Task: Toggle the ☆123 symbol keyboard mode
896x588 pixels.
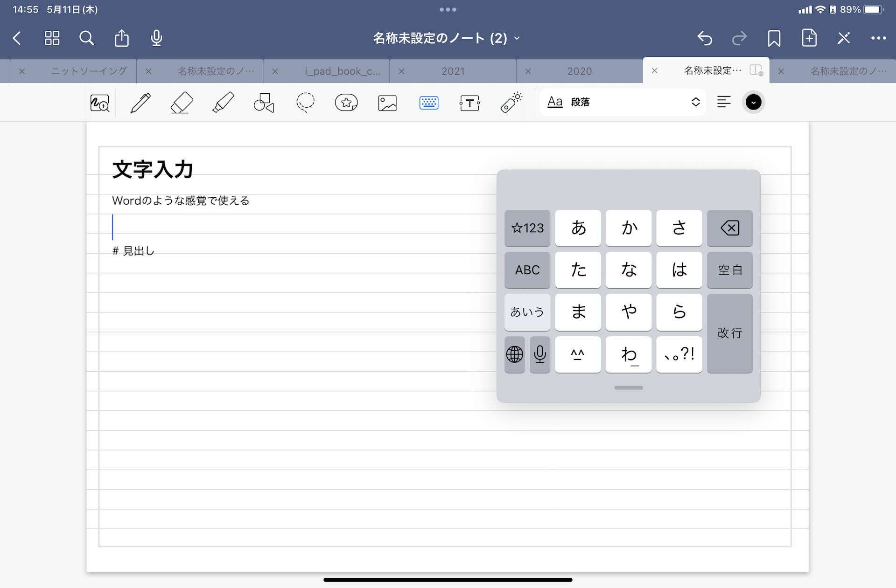Action: point(527,228)
